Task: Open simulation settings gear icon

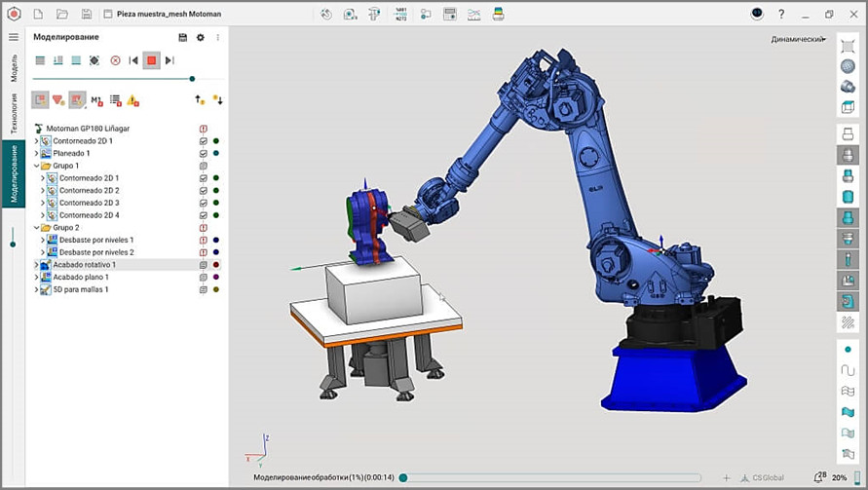Action: [201, 37]
